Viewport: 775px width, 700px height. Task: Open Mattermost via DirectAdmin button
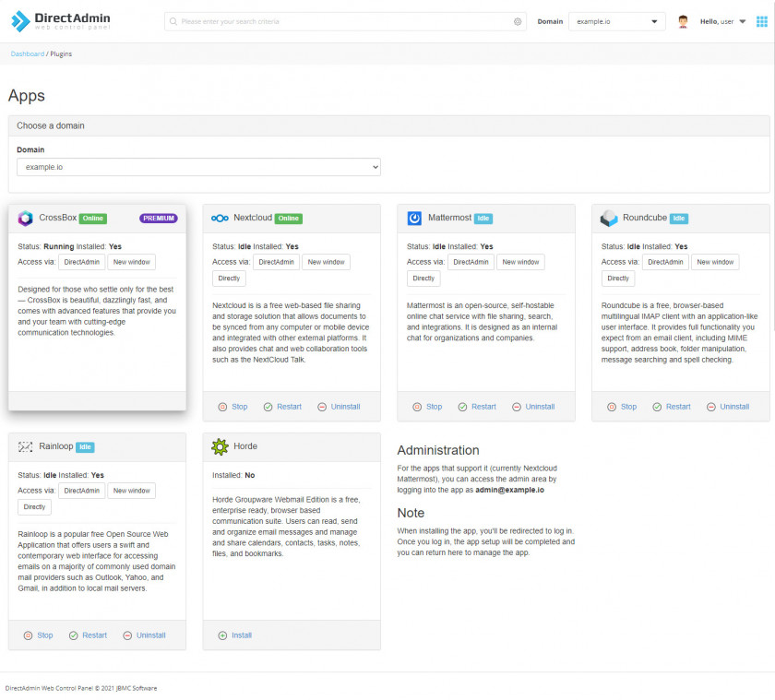click(x=471, y=262)
